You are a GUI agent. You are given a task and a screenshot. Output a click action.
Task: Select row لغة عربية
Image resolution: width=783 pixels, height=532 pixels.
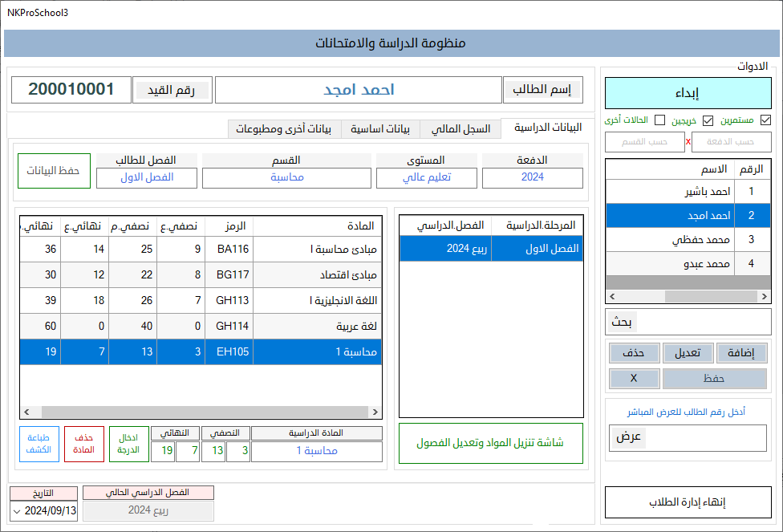tap(201, 327)
